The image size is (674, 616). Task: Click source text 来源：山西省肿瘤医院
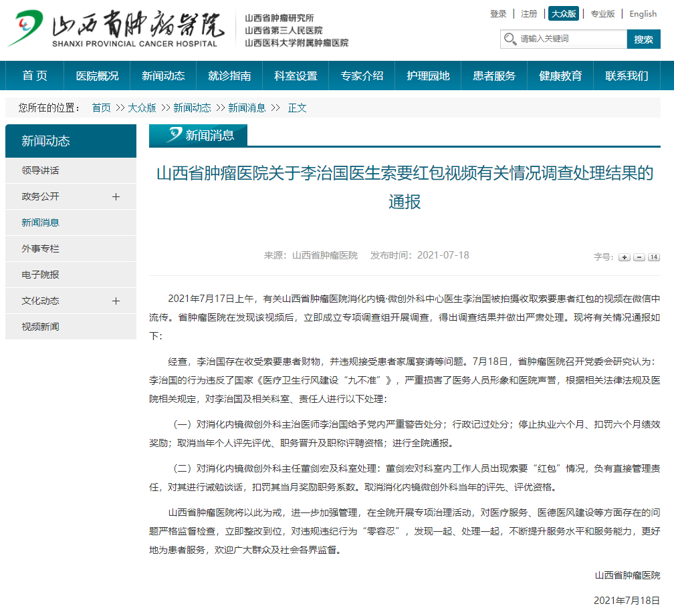point(311,256)
